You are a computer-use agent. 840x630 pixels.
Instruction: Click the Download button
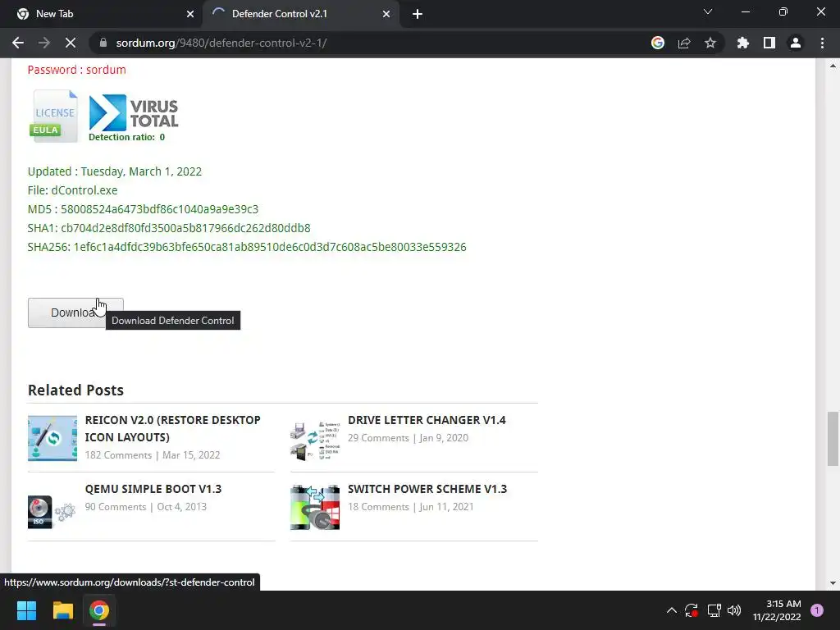[x=75, y=313]
